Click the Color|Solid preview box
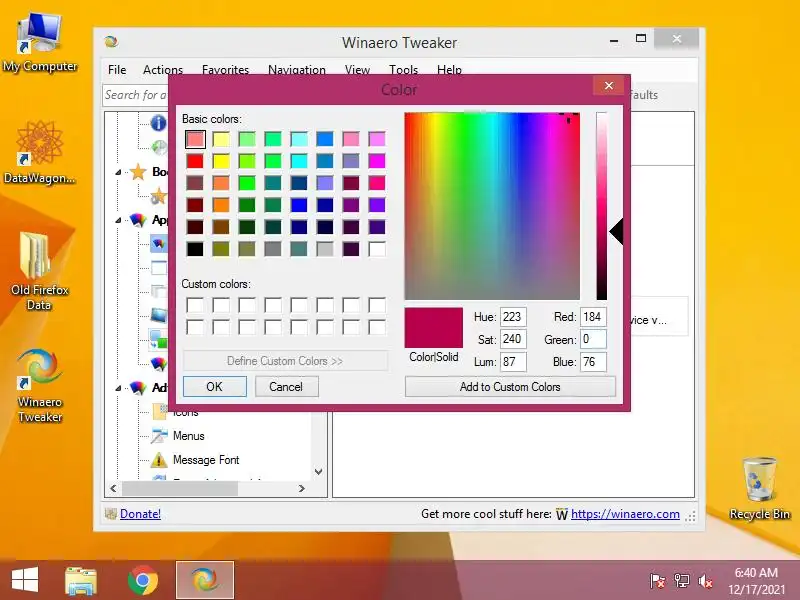This screenshot has height=600, width=800. [434, 328]
